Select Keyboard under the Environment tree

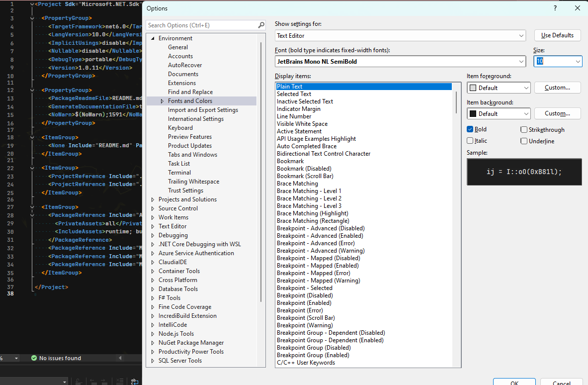pos(180,128)
